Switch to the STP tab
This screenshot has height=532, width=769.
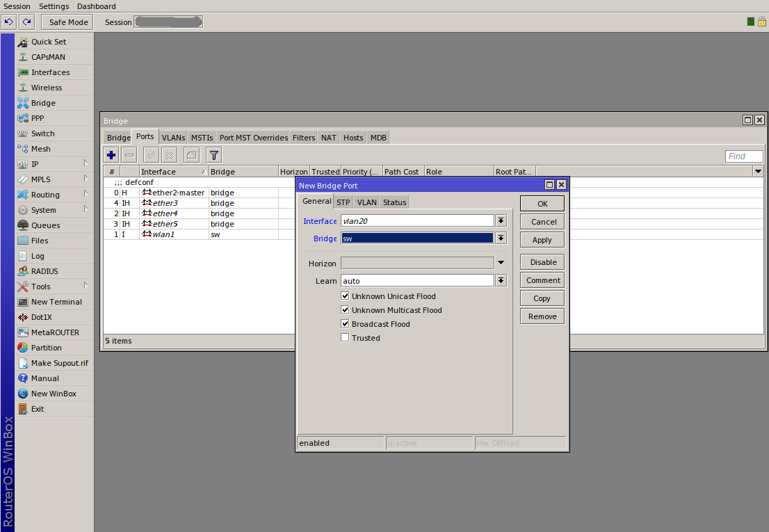click(343, 202)
